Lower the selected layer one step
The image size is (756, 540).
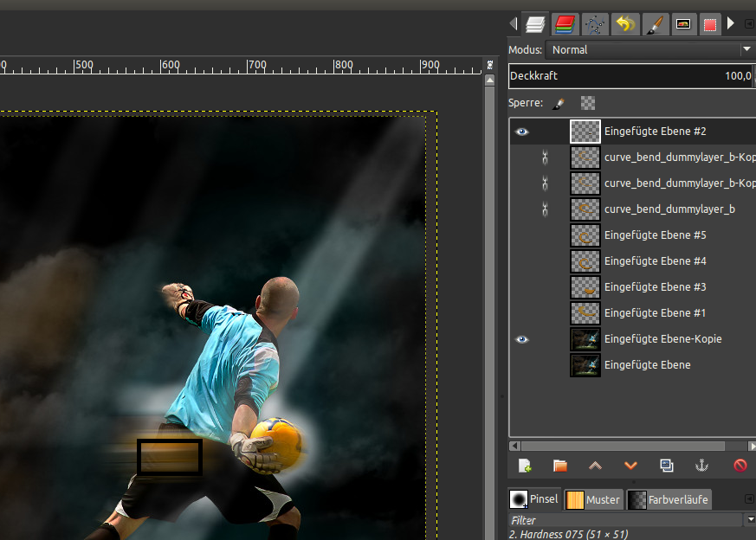click(x=630, y=466)
